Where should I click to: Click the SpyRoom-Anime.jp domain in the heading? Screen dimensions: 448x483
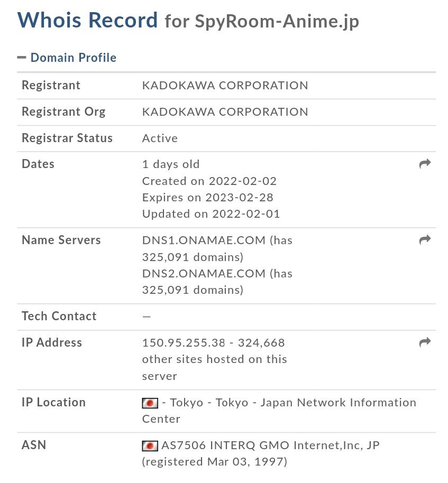[x=277, y=22]
